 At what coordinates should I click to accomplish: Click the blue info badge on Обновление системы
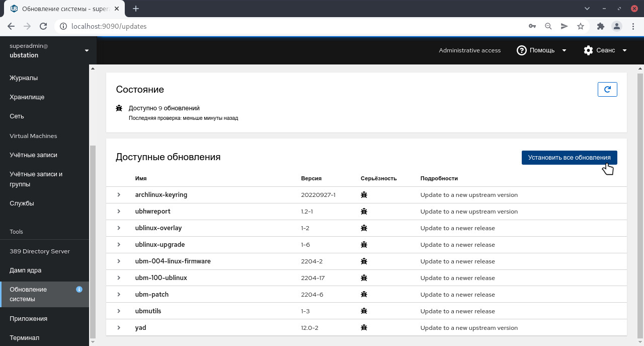click(79, 289)
